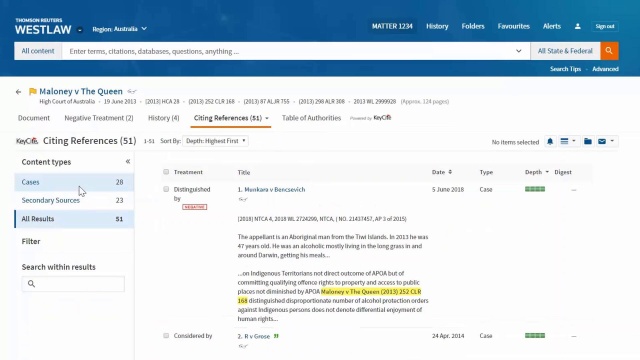This screenshot has height=360, width=640.
Task: Click the Title column header
Action: click(244, 172)
